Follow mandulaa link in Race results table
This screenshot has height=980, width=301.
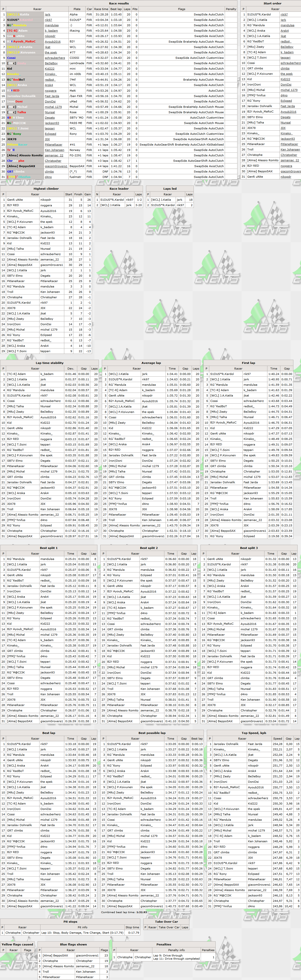coord(52,25)
